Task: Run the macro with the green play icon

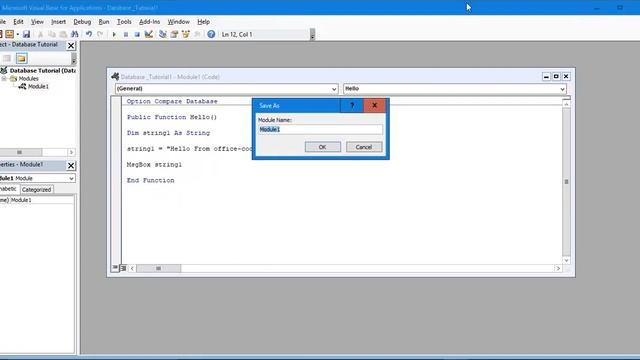Action: (114, 34)
